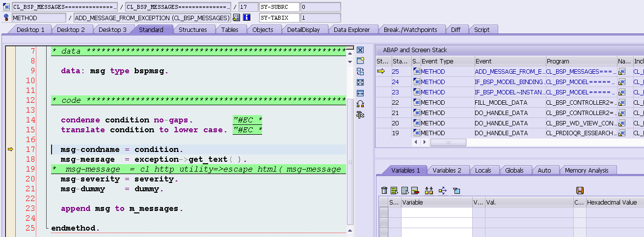Click the Event Type column header
This screenshot has width=644, height=237.
[x=447, y=61]
